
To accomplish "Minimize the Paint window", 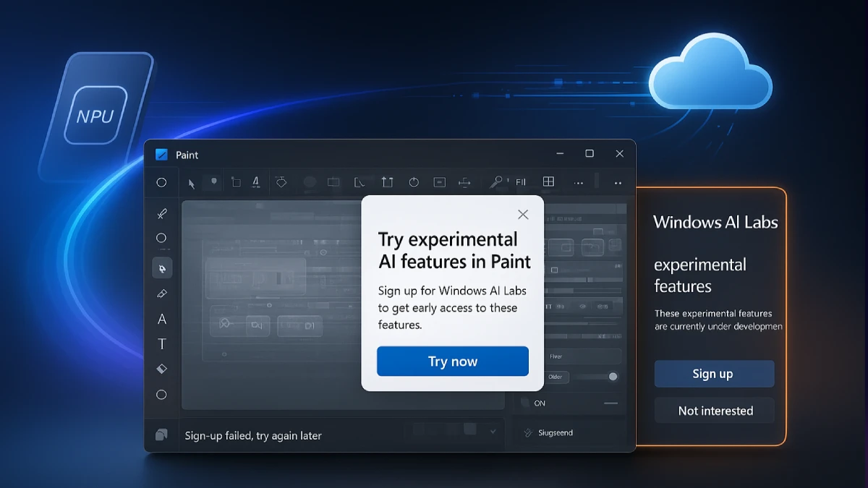I will pos(561,154).
